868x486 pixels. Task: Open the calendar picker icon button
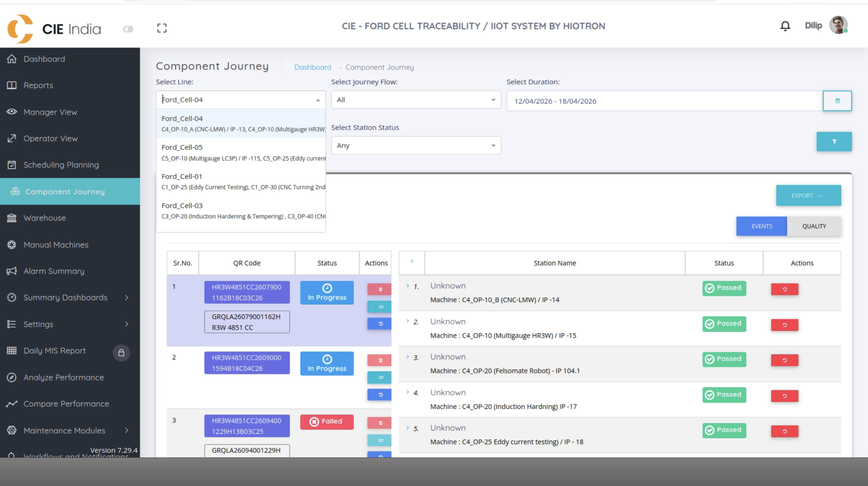tap(837, 101)
